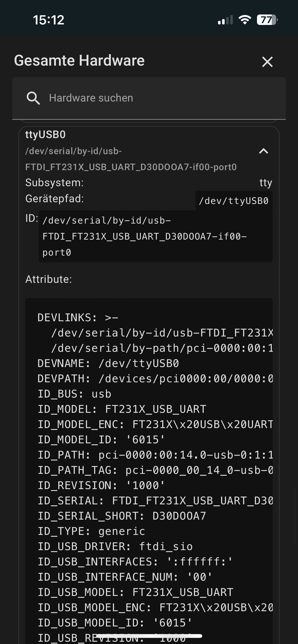Tap the ID by-id path code block
298x644 pixels.
[156, 236]
